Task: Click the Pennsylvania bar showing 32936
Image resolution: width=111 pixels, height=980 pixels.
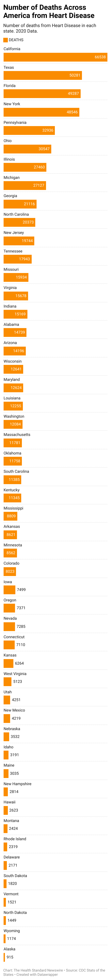Action: tap(29, 130)
